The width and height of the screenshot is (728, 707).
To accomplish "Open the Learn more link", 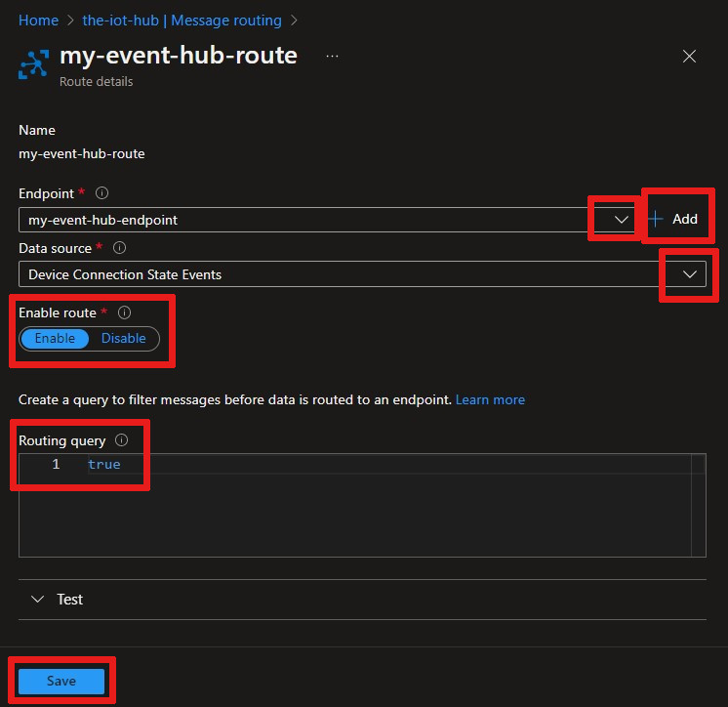I will click(x=490, y=400).
